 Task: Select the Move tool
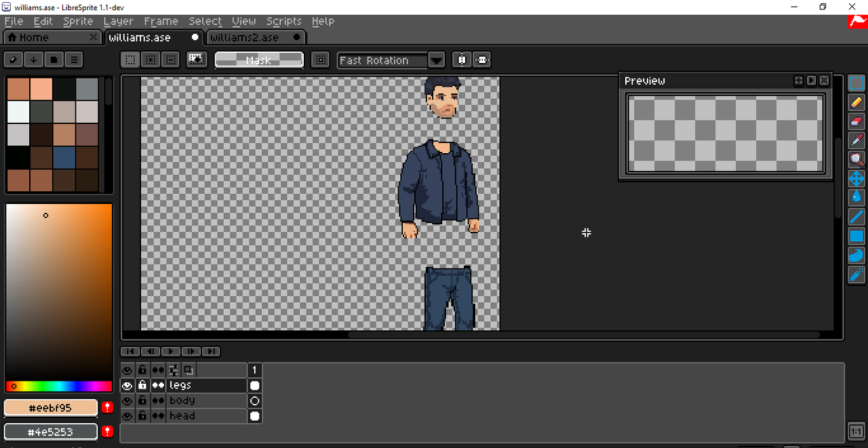click(x=856, y=179)
